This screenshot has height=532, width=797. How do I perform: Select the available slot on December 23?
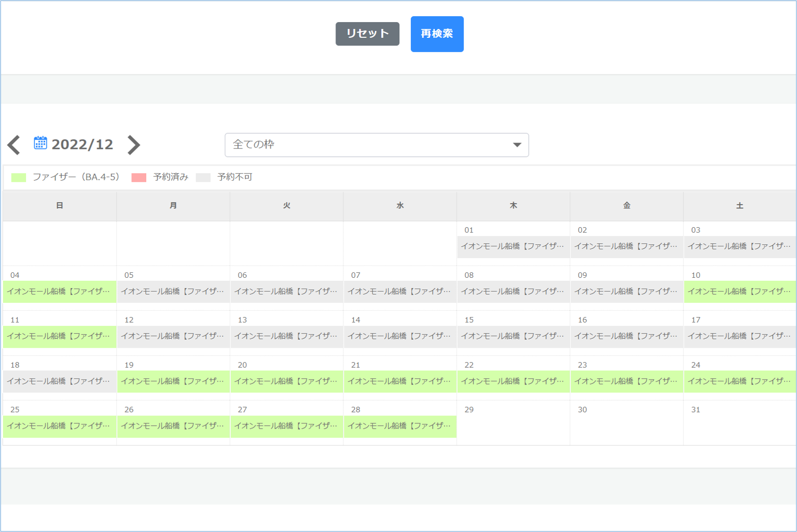(627, 382)
